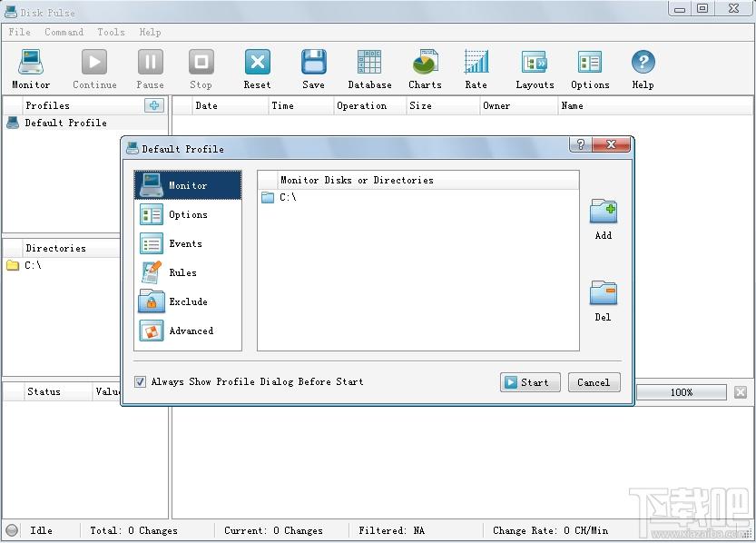
Task: Click the Operation column header
Action: coord(369,105)
